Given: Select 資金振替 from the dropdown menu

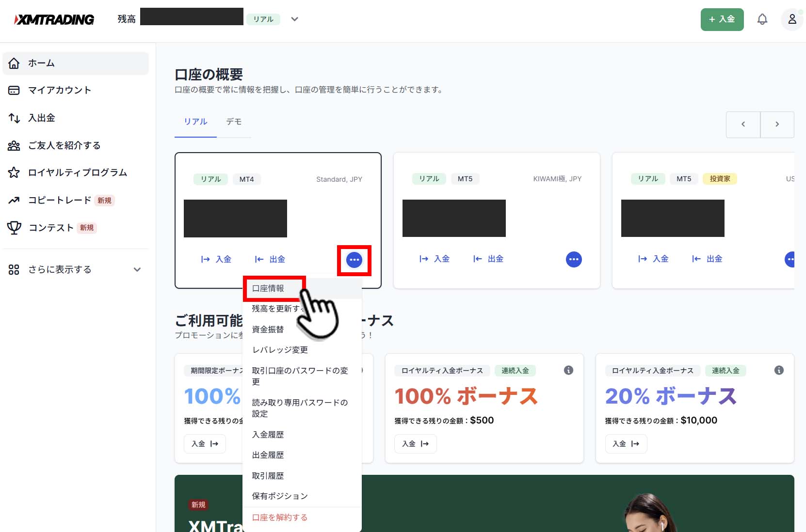Looking at the screenshot, I should pyautogui.click(x=302, y=329).
